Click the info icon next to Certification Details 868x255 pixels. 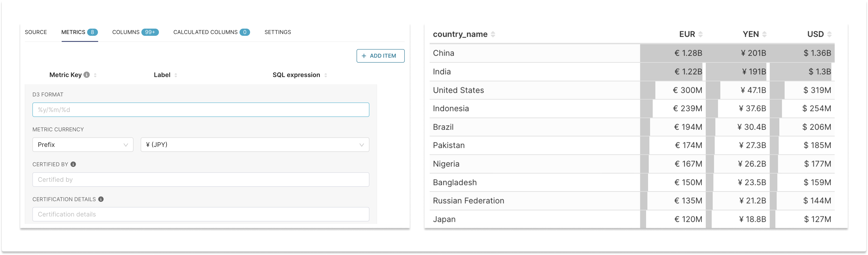click(x=101, y=199)
